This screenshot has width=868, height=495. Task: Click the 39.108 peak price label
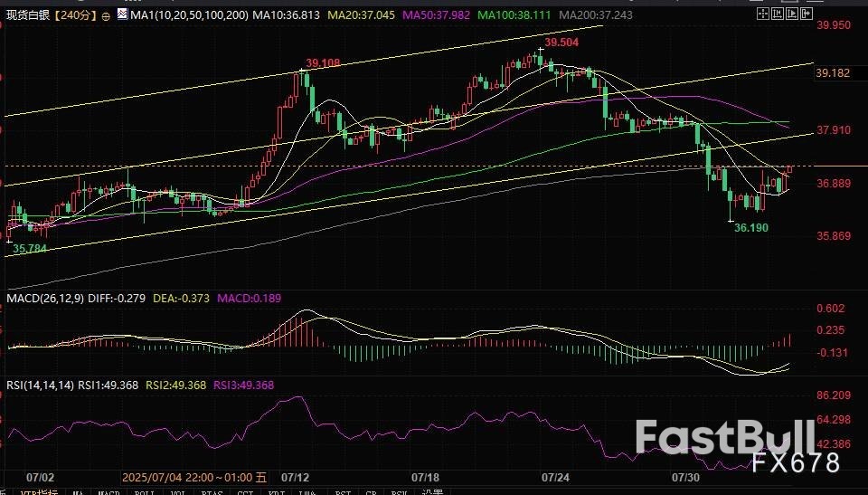[x=323, y=62]
